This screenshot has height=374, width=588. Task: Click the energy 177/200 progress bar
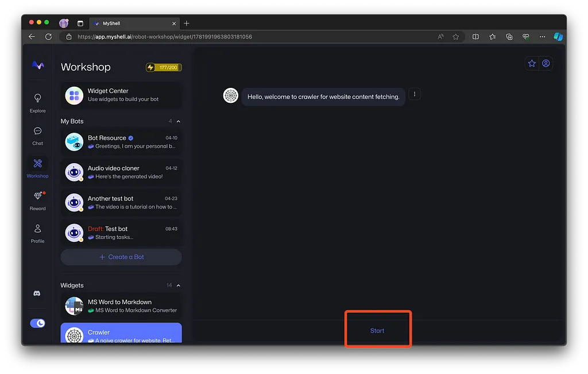[164, 67]
